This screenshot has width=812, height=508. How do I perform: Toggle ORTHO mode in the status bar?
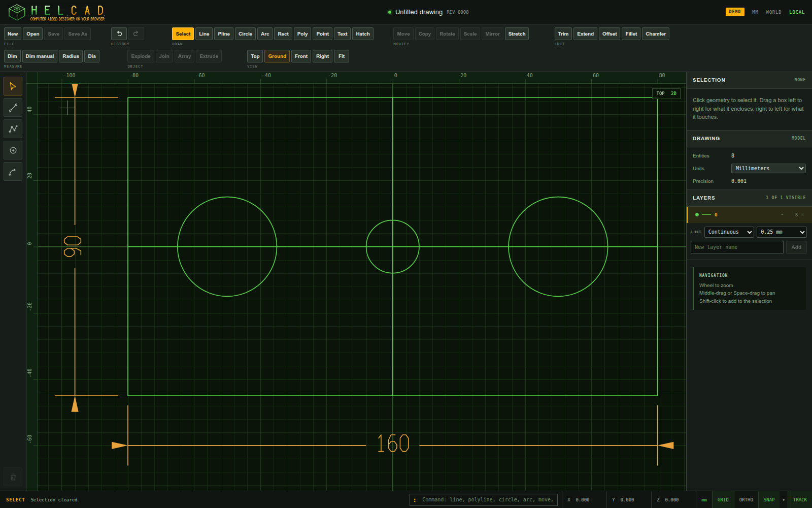point(746,500)
